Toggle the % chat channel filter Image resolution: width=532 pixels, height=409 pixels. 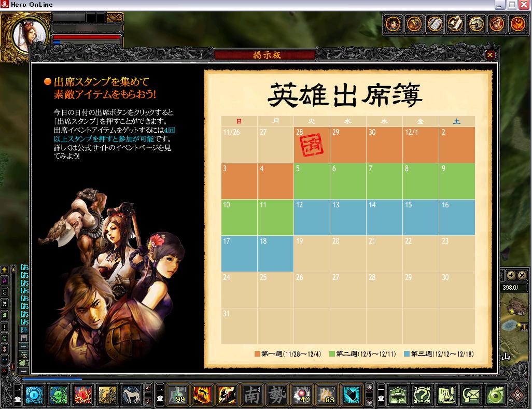(5, 303)
